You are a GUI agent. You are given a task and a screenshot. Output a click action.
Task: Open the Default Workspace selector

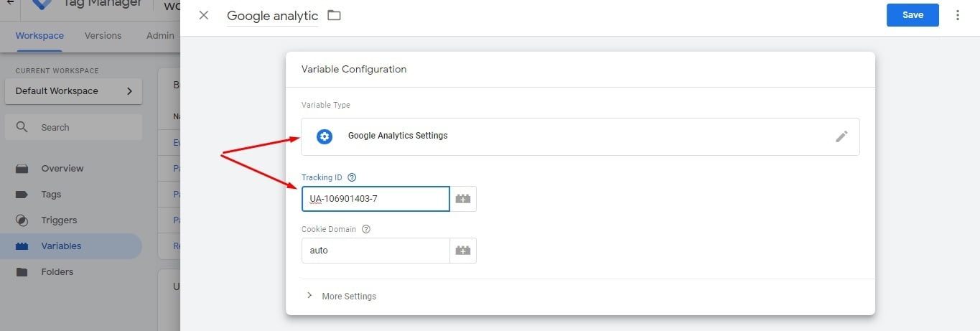73,91
